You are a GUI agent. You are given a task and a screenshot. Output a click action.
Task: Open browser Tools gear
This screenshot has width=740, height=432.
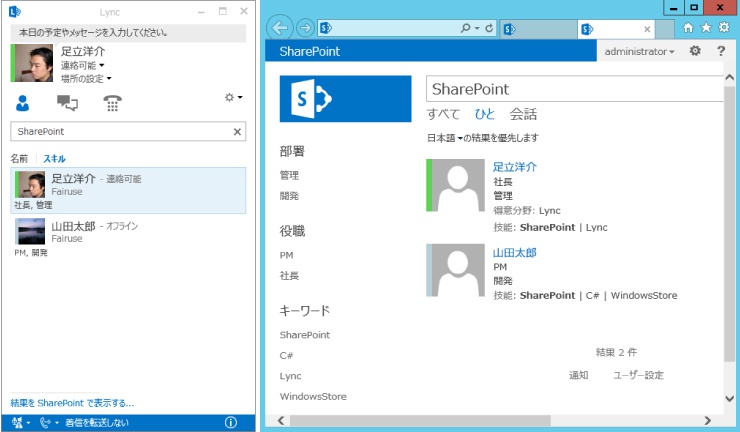click(x=724, y=27)
